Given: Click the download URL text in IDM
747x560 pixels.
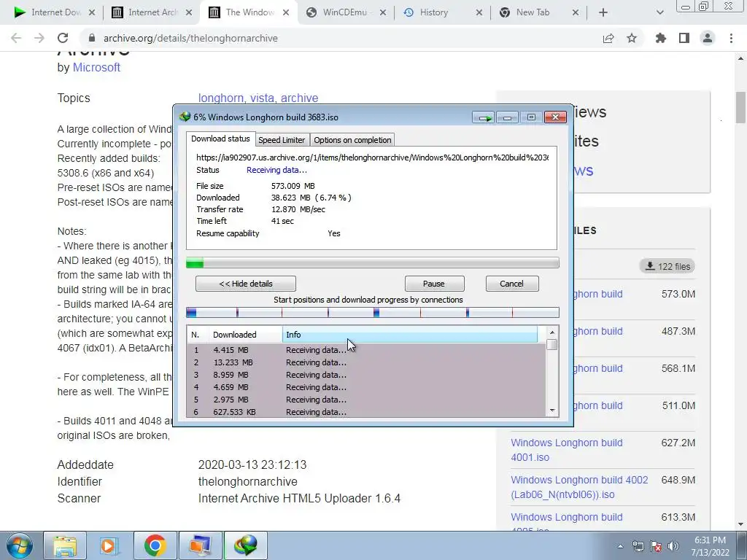Looking at the screenshot, I should pos(372,157).
